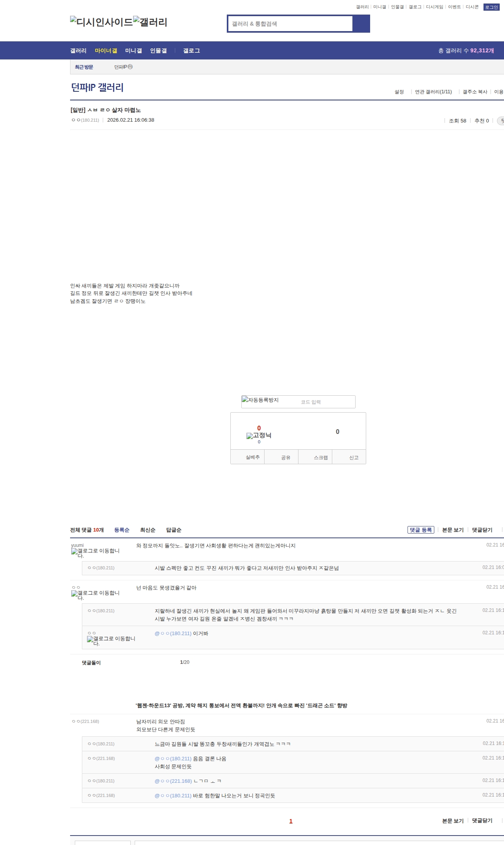Click the @ㅇㅇ(180.211) mention before '이거봐'
This screenshot has width=504, height=845.
point(173,634)
